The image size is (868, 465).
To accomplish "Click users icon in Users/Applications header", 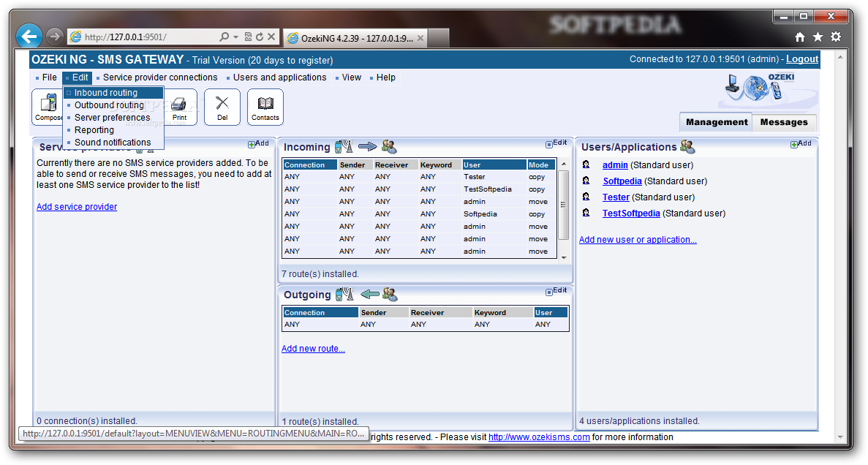I will (687, 147).
